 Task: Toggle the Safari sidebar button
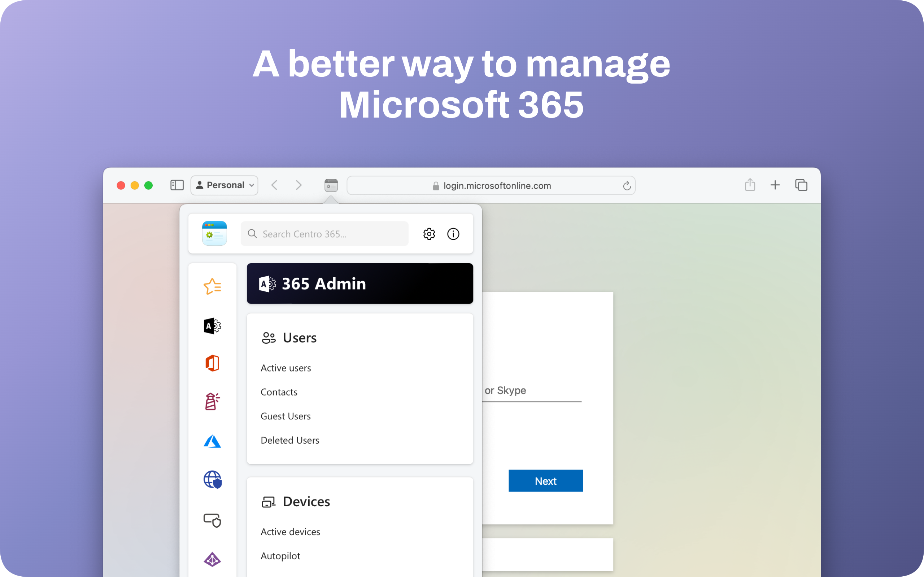tap(177, 185)
